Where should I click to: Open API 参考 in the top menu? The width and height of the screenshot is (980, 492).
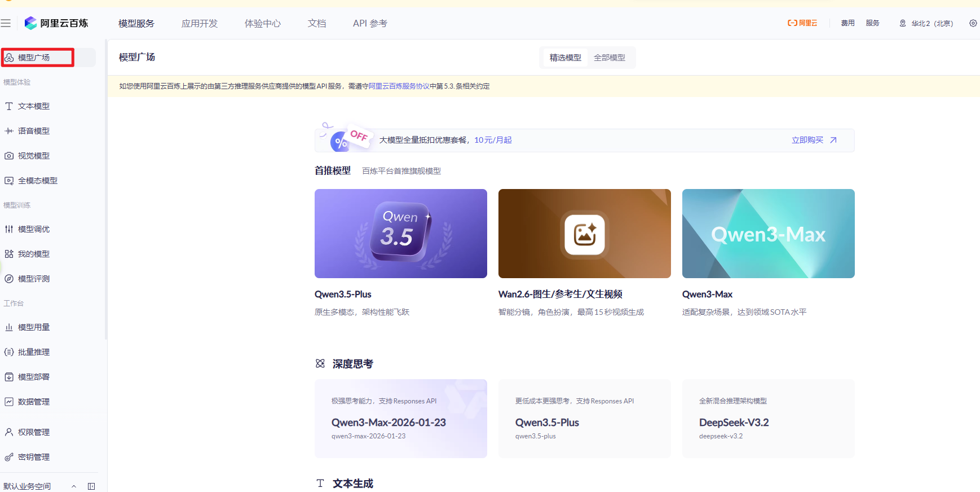tap(370, 23)
